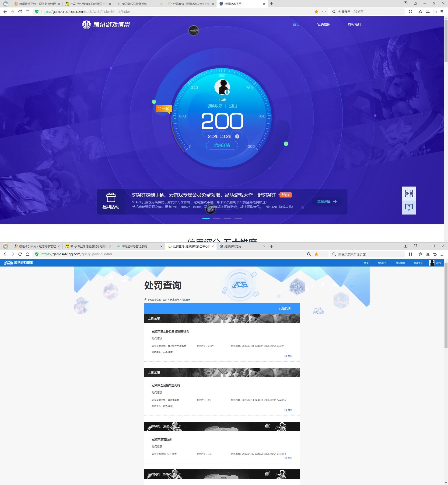448x485 pixels.
Task: Click the 问题反馈 button
Action: tap(285, 308)
